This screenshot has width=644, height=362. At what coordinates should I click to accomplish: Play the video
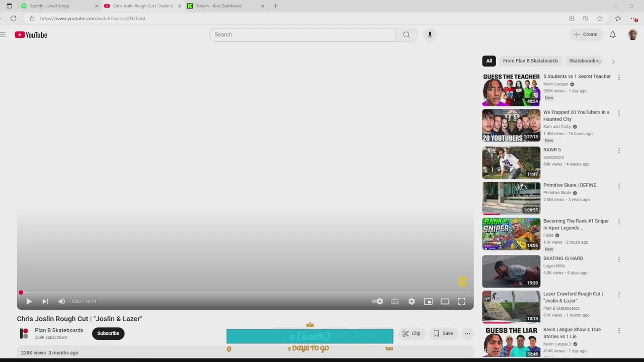coord(29,301)
